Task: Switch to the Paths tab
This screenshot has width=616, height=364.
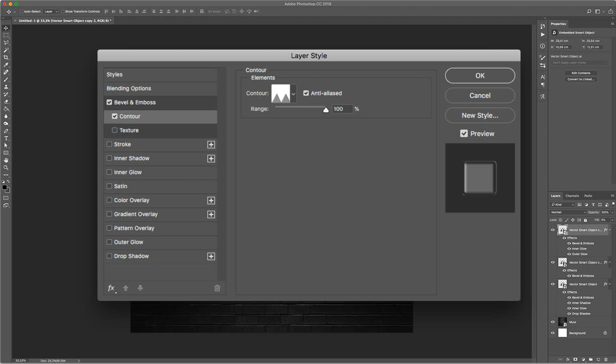Action: pyautogui.click(x=588, y=196)
